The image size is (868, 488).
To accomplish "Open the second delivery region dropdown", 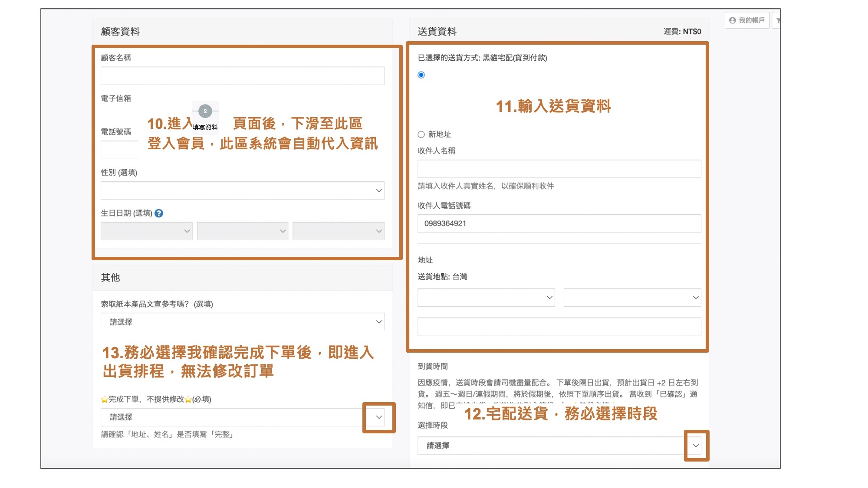I will 632,298.
